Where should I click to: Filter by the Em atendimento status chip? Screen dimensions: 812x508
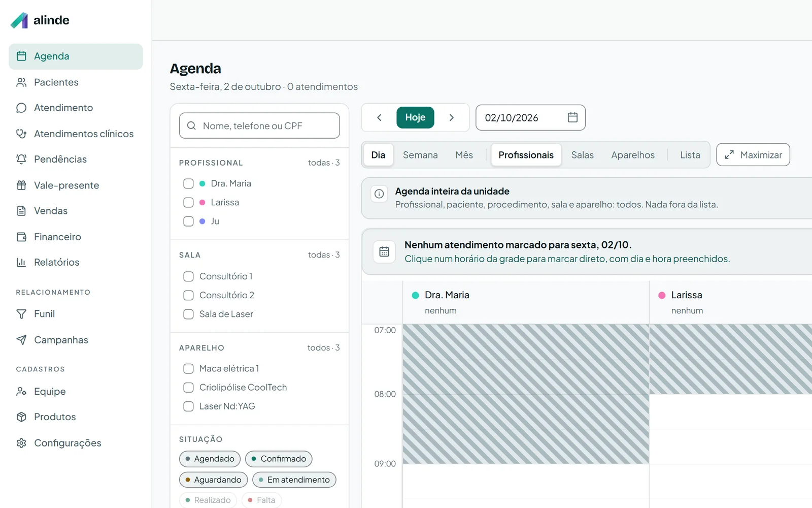pos(294,480)
